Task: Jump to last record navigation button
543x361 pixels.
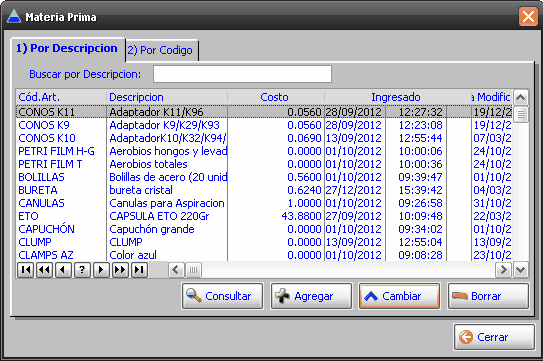Action: click(139, 270)
